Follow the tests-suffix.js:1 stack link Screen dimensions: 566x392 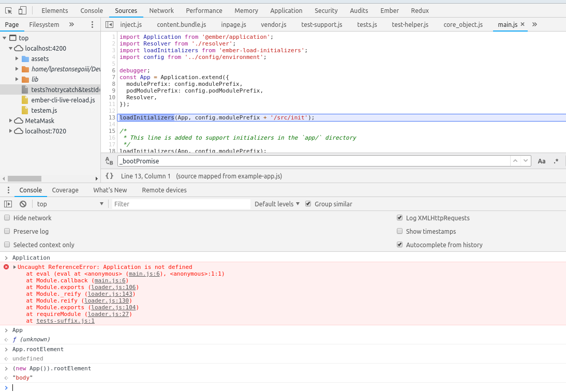65,321
